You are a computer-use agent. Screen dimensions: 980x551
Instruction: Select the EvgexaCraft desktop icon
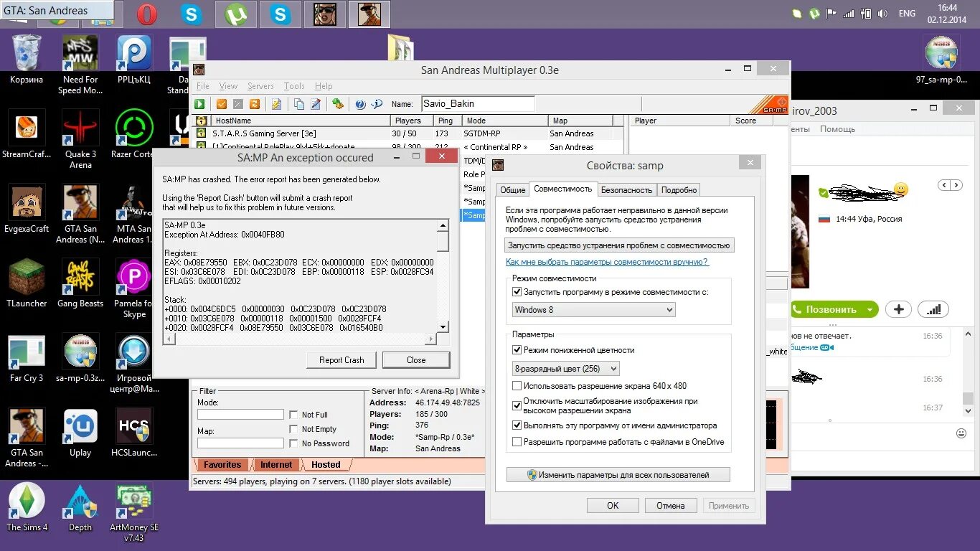coord(27,209)
